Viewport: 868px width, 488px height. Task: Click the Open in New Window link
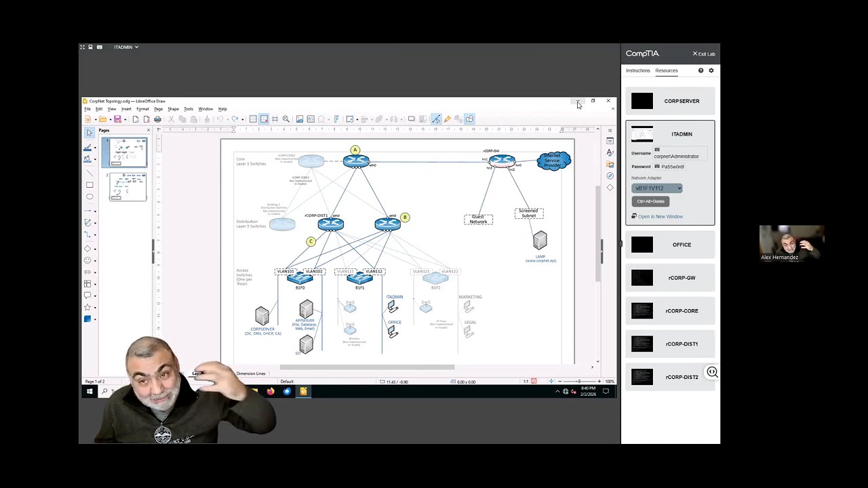coord(660,216)
